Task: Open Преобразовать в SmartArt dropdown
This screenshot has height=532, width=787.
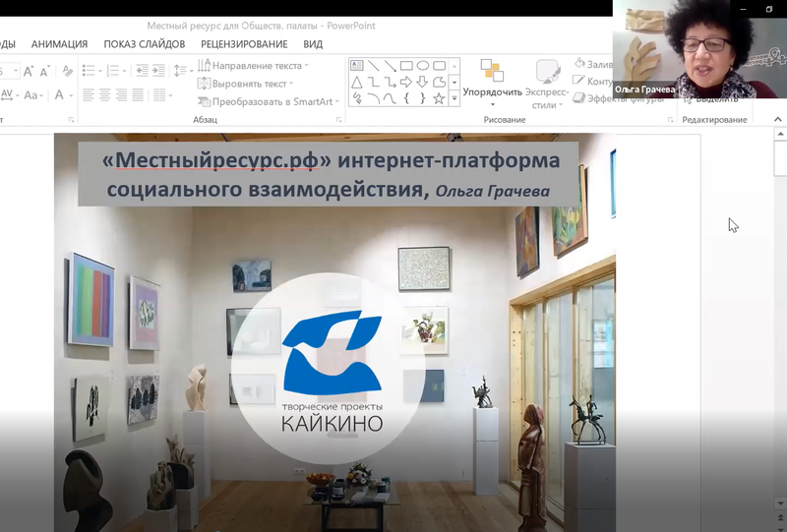Action: point(269,101)
